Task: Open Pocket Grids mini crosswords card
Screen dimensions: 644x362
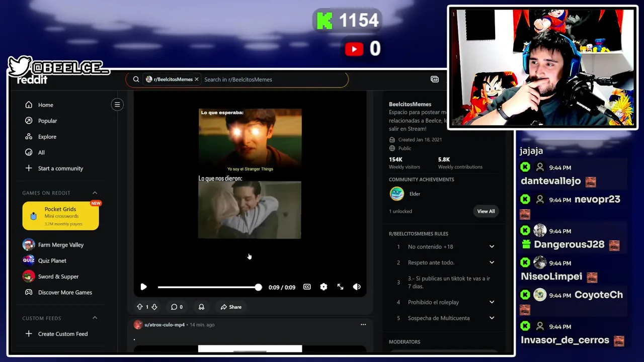Action: point(60,216)
